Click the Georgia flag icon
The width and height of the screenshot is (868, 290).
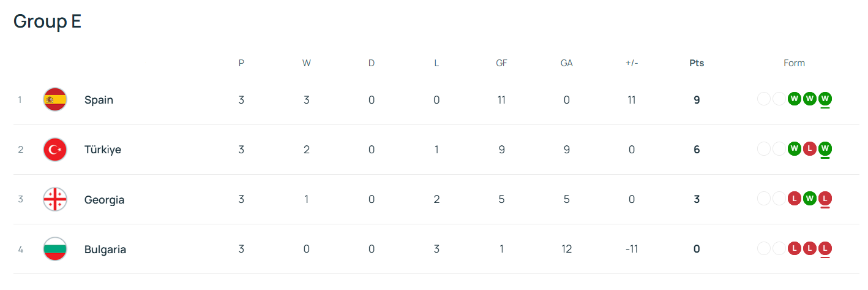click(55, 199)
